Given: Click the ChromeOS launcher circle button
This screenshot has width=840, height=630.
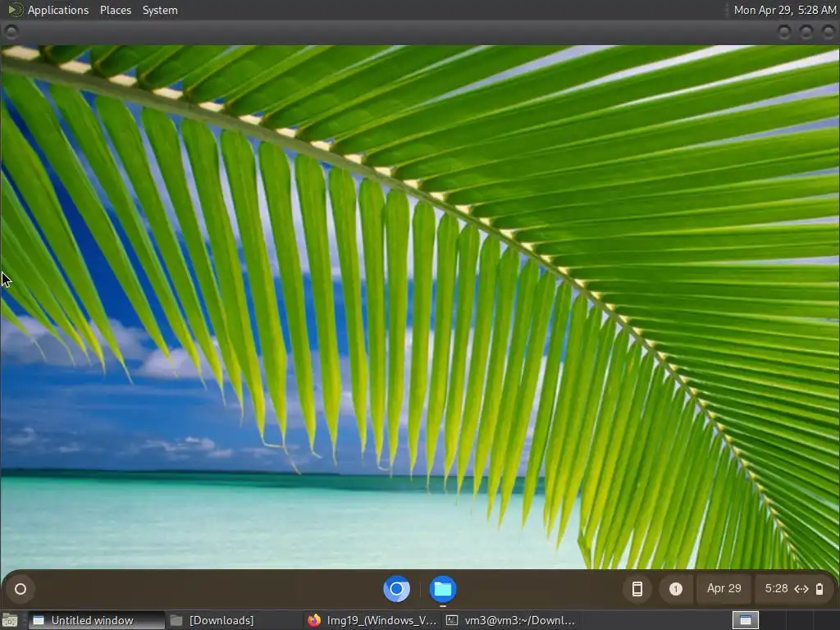Looking at the screenshot, I should point(21,589).
